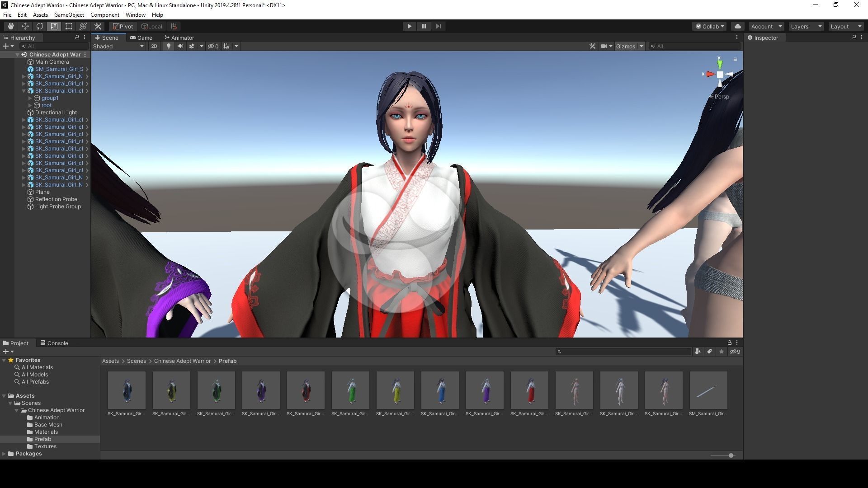Select Reflection Probe in Hierarchy

[x=56, y=199]
